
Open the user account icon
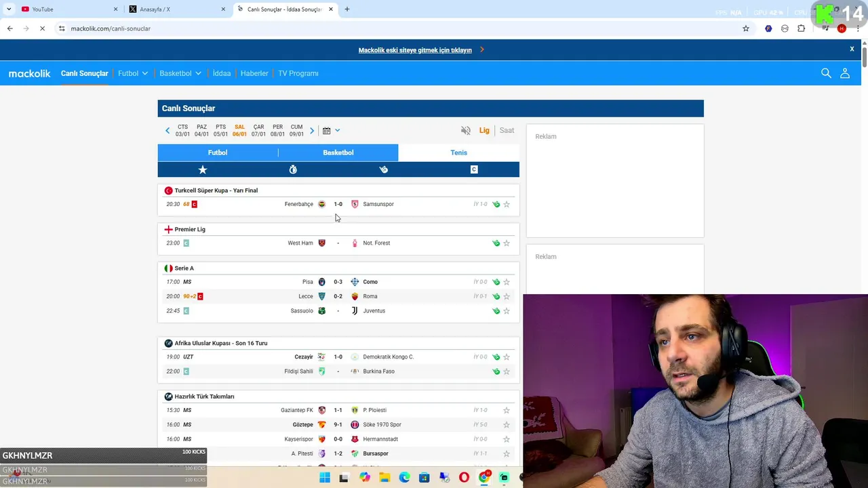click(845, 73)
